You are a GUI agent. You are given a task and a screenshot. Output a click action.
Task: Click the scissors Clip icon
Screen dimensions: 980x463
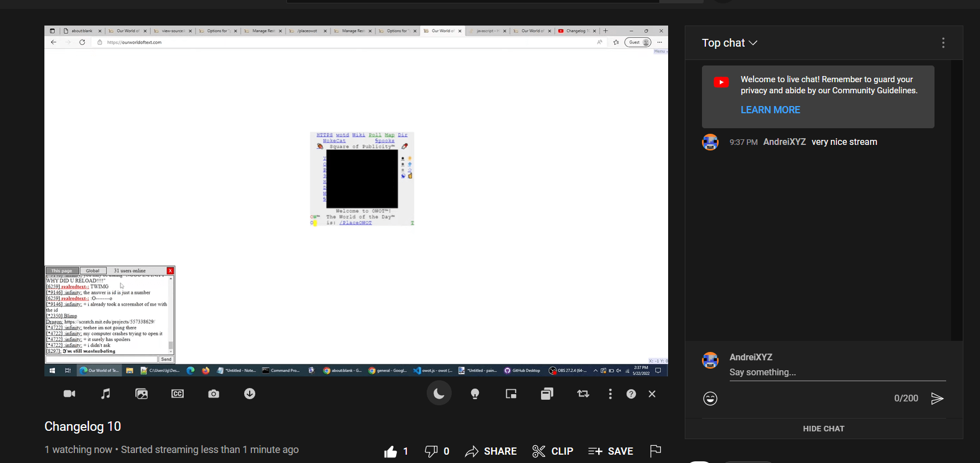click(x=538, y=451)
